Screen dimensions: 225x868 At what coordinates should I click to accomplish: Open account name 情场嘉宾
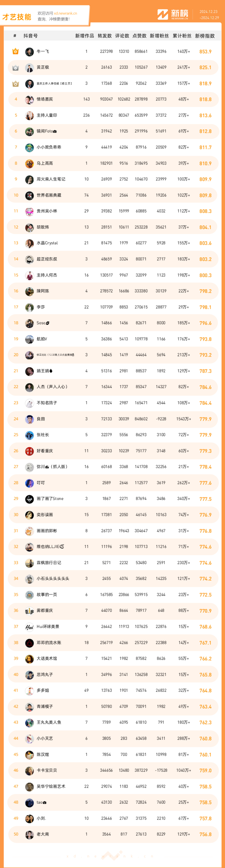click(45, 99)
